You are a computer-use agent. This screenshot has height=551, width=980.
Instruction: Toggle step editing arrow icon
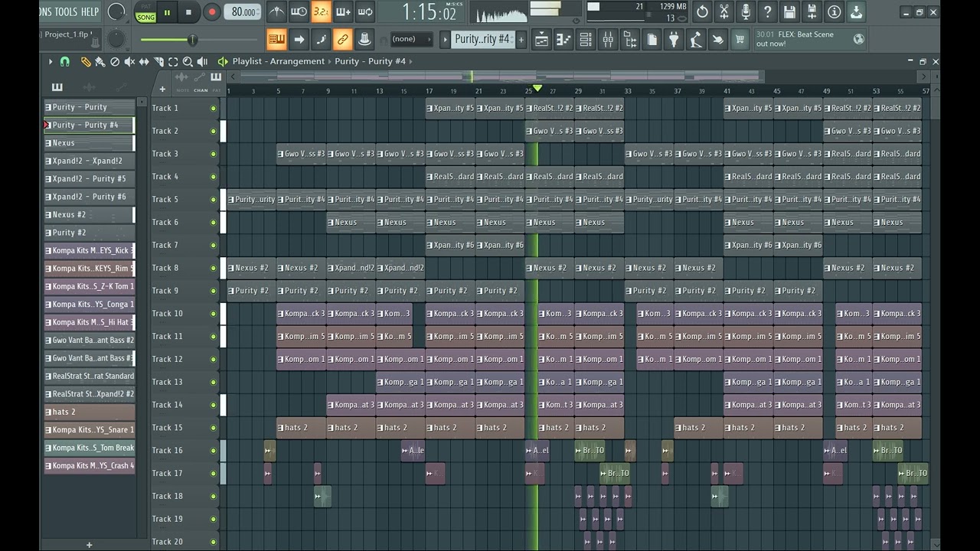tap(299, 39)
